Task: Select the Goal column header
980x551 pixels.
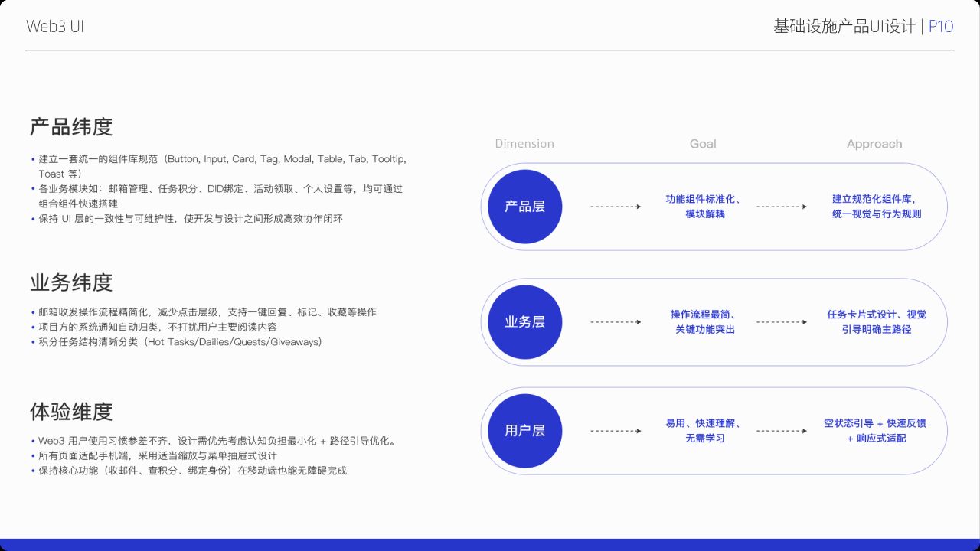Action: click(x=703, y=144)
